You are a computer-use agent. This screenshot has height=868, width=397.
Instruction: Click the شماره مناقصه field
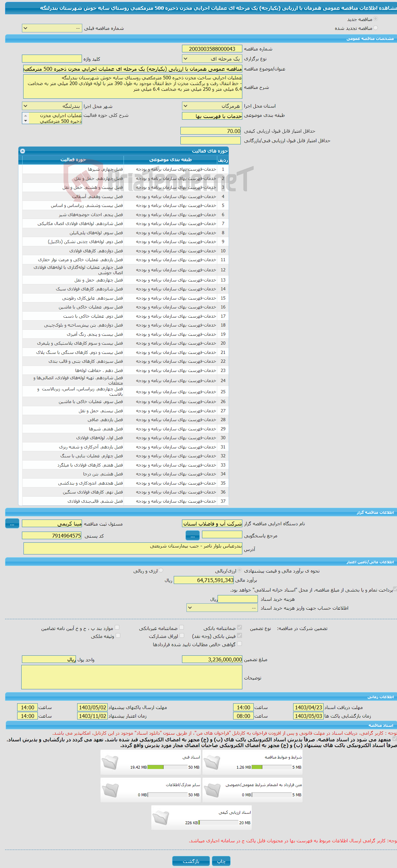click(x=212, y=49)
